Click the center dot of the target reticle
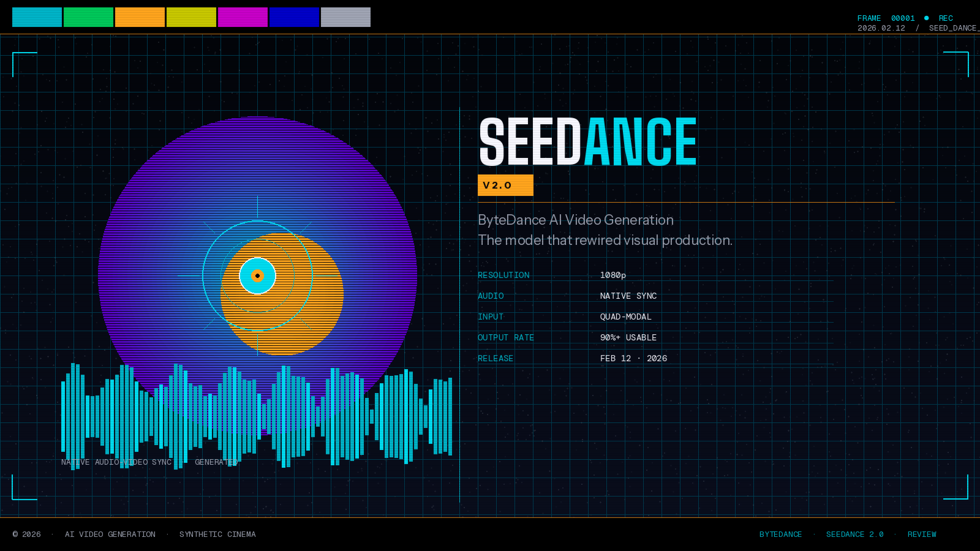Viewport: 980px width, 551px height. pos(258,275)
